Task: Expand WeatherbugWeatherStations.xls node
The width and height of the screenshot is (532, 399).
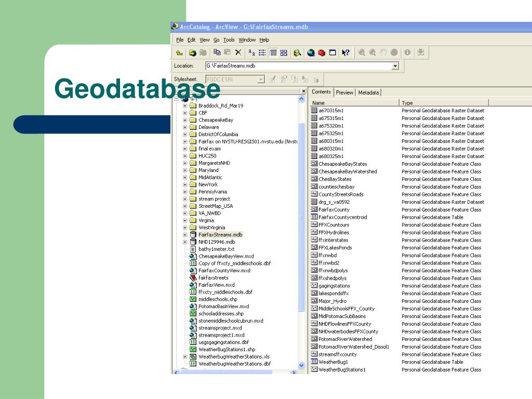Action: click(185, 356)
